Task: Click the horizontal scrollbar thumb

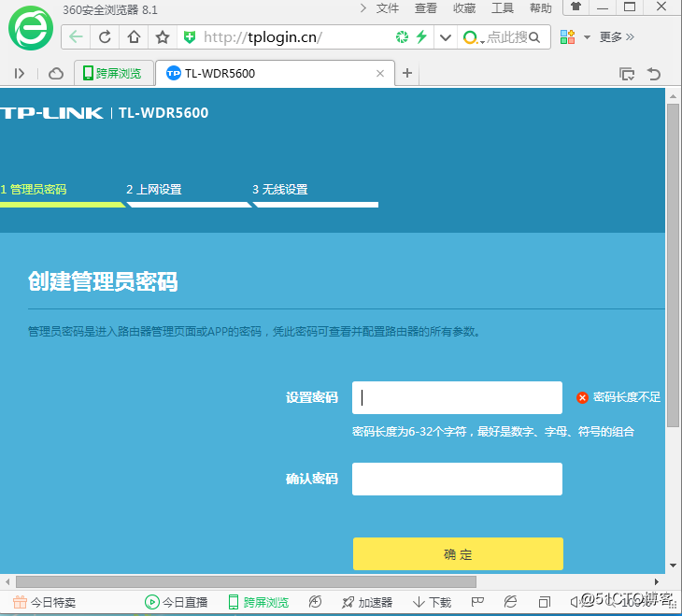Action: pyautogui.click(x=247, y=581)
